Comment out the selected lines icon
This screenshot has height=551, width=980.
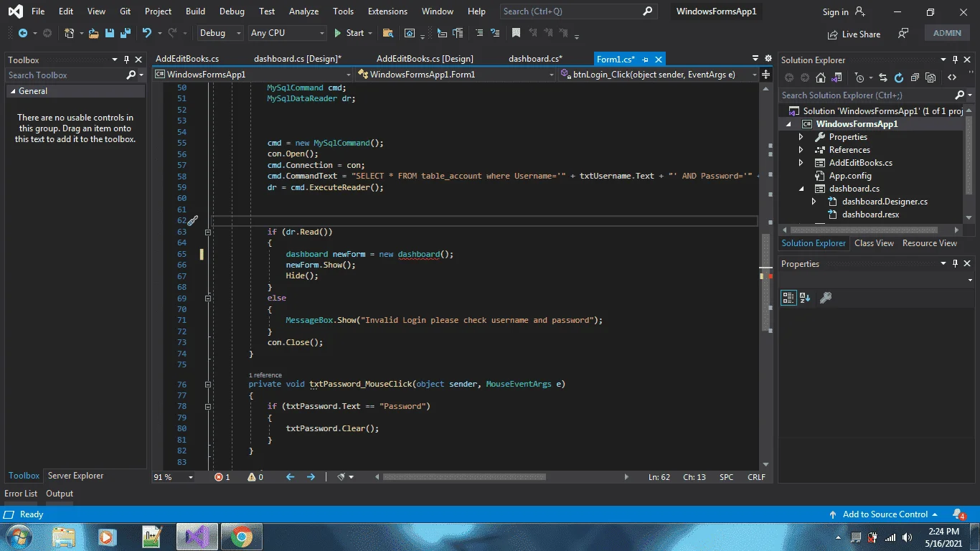click(x=479, y=33)
